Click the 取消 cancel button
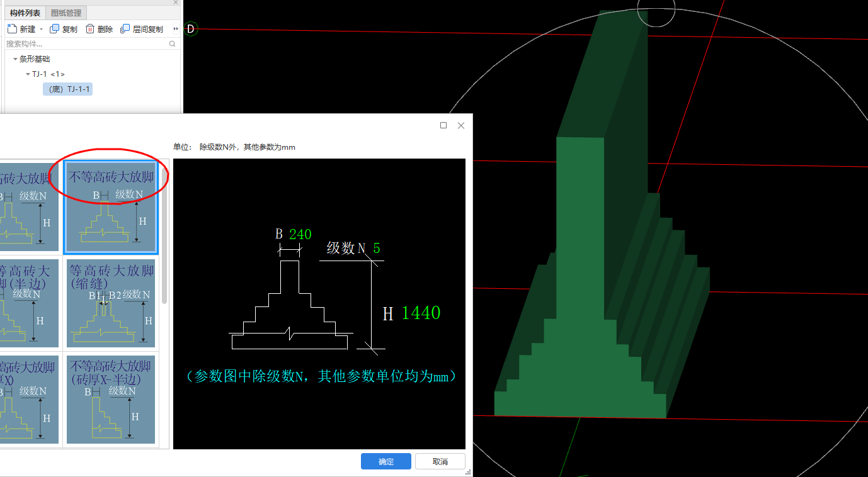868x477 pixels. pos(440,461)
